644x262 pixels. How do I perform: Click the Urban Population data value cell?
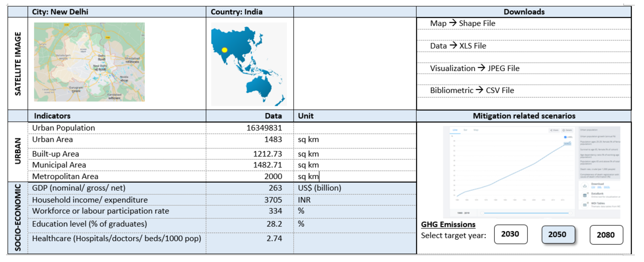[264, 128]
